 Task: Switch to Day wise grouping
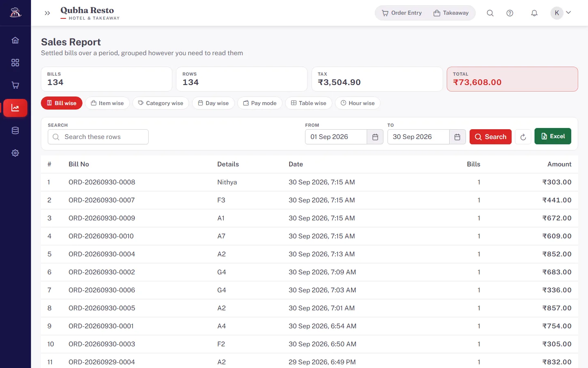tap(213, 103)
